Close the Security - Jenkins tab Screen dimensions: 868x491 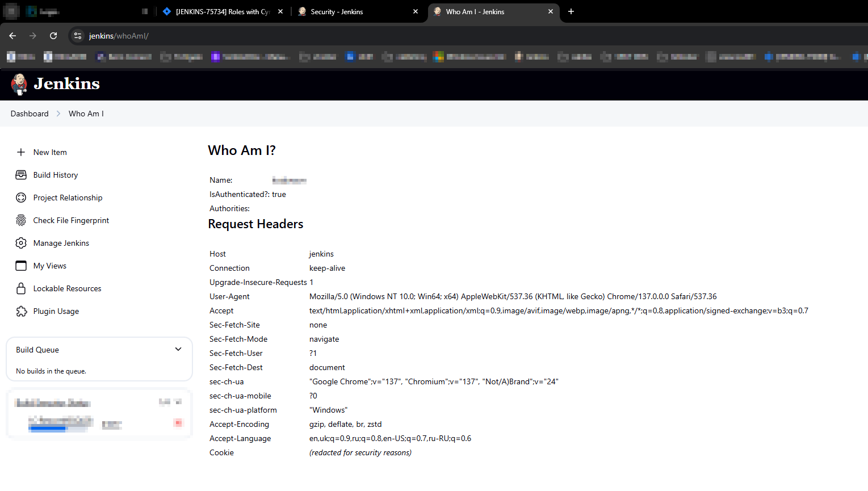click(x=416, y=11)
